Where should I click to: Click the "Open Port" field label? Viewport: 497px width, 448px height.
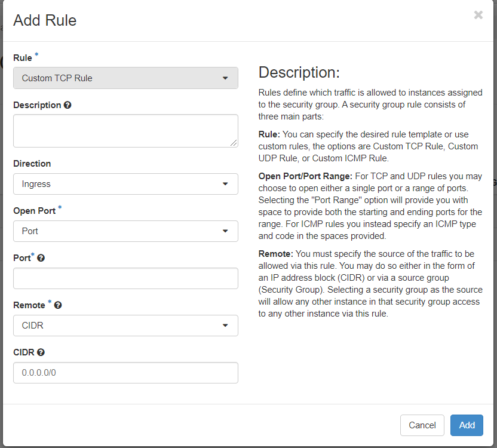[35, 211]
